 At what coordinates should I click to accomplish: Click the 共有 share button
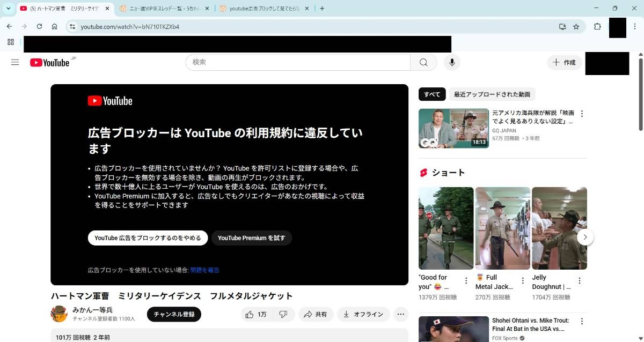[x=316, y=315]
